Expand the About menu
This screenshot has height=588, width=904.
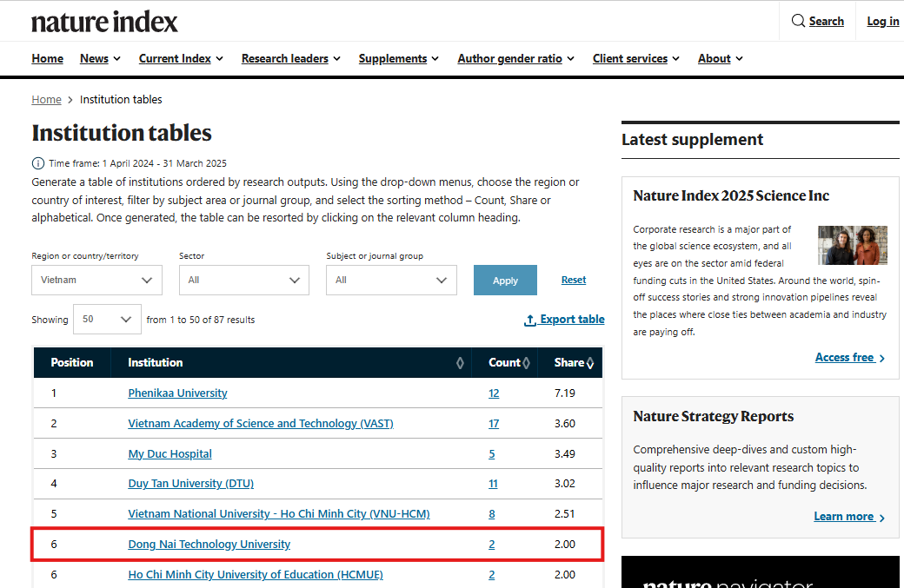coord(720,59)
